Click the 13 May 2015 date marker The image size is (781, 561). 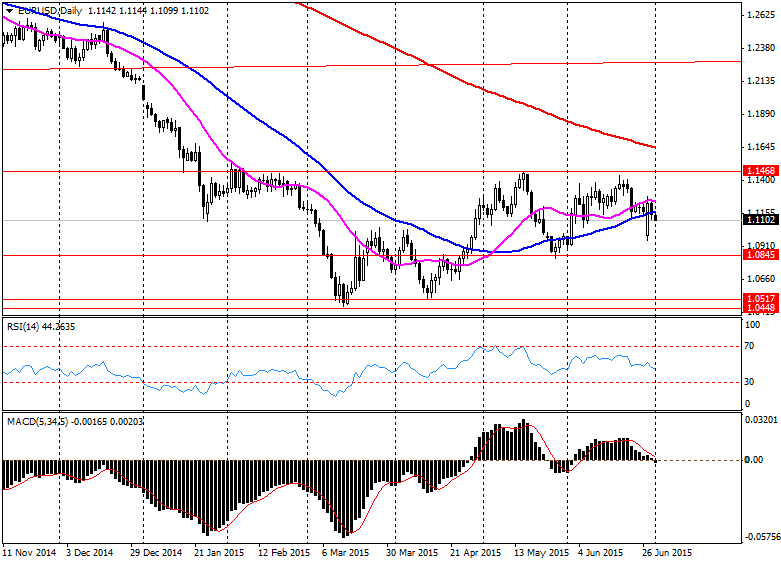[x=541, y=552]
